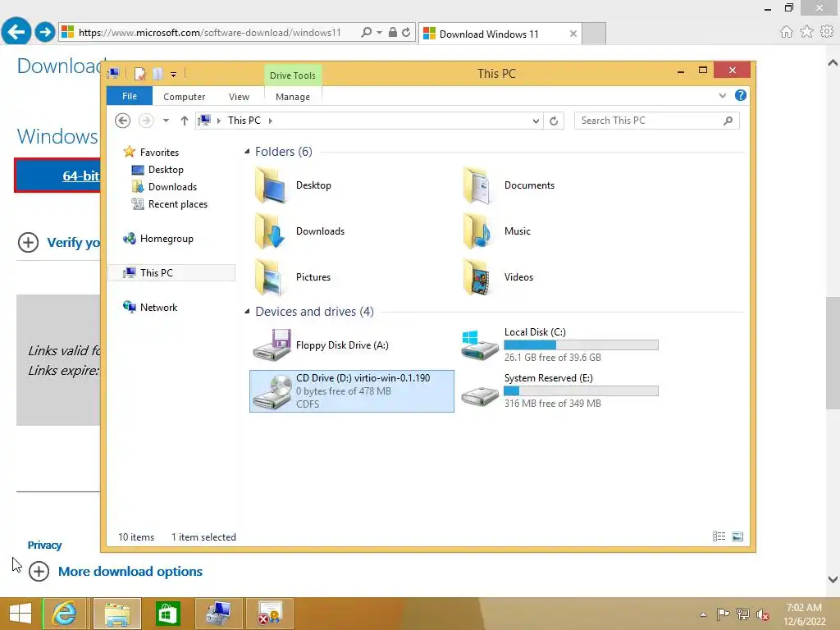Screen dimensions: 840x630
Task: Expand the ribbon chevron in Explorer
Action: (722, 95)
